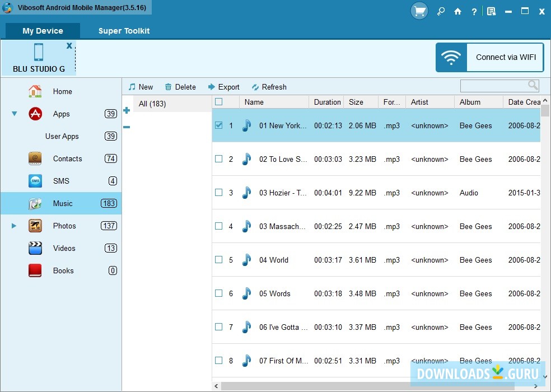The width and height of the screenshot is (551, 392).
Task: Open the SMS section in the sidebar
Action: point(62,181)
